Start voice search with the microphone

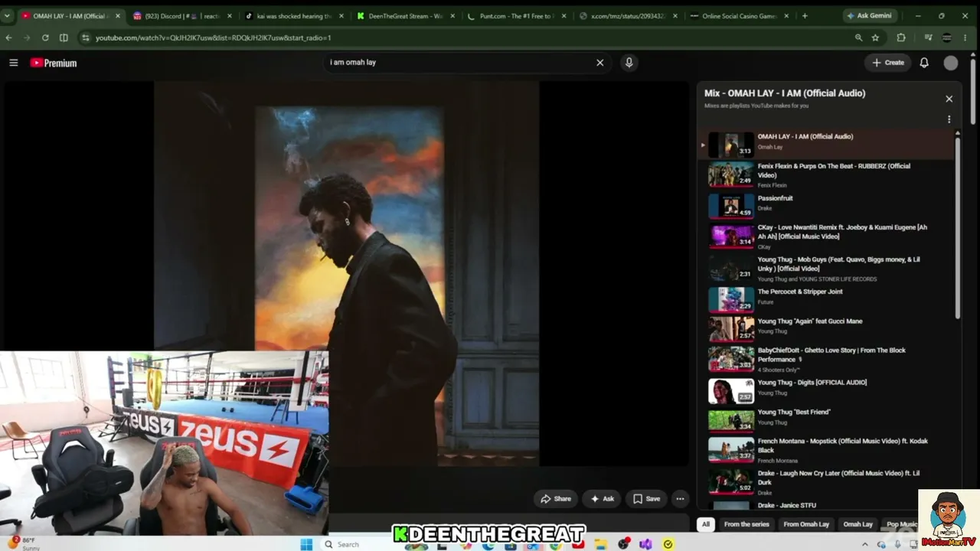[x=629, y=63]
